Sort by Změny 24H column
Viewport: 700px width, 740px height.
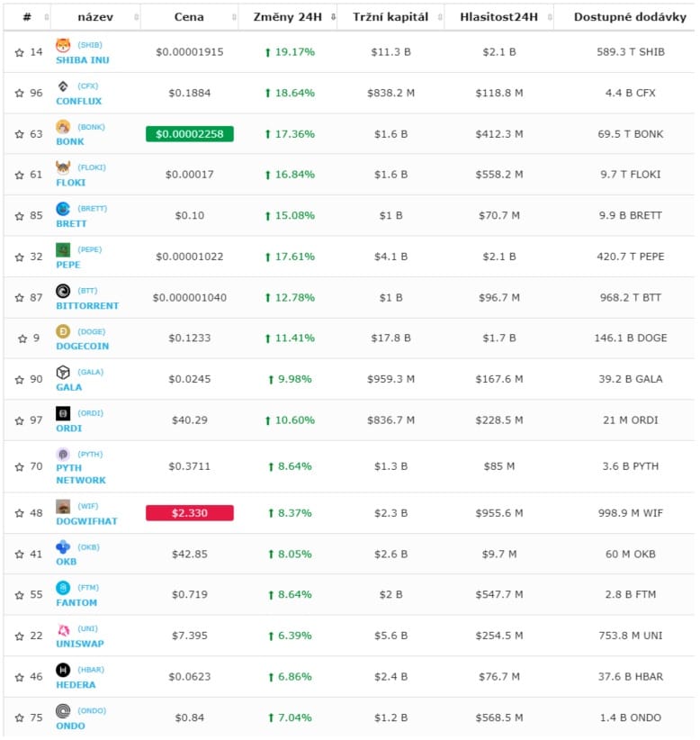point(288,17)
